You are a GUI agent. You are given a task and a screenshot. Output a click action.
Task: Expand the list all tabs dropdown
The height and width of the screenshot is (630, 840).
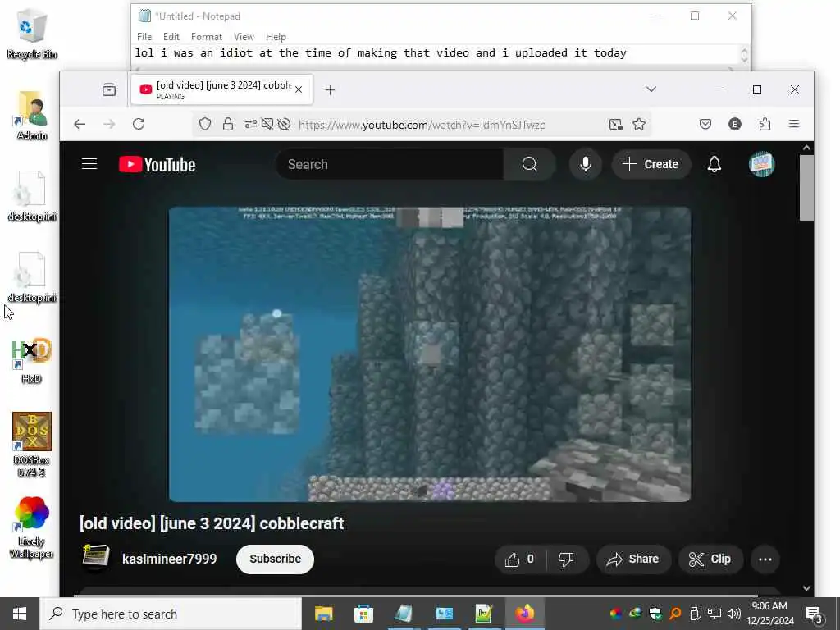pos(651,89)
